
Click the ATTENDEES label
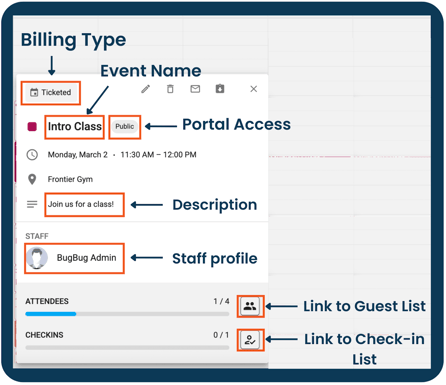[x=47, y=301]
